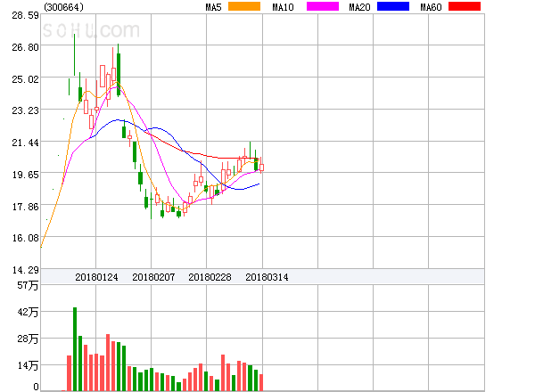Click the 19.65 price axis label
The width and height of the screenshot is (535, 392).
pos(25,175)
